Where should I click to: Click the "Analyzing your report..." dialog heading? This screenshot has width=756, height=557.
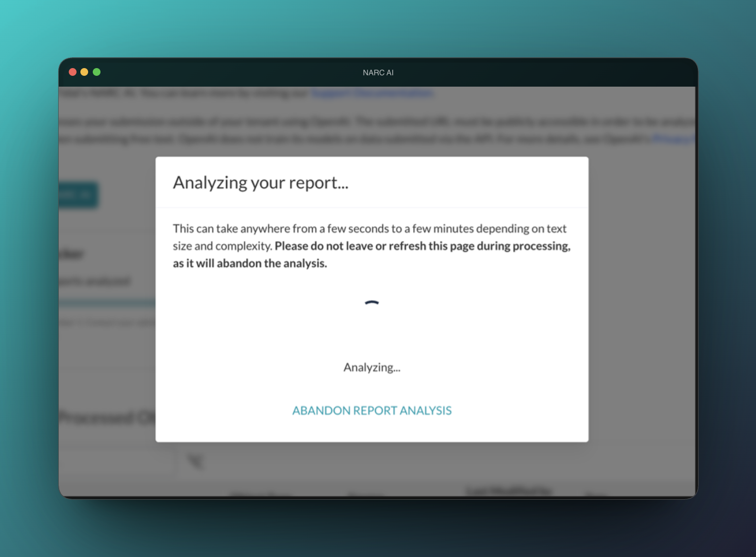(x=260, y=183)
